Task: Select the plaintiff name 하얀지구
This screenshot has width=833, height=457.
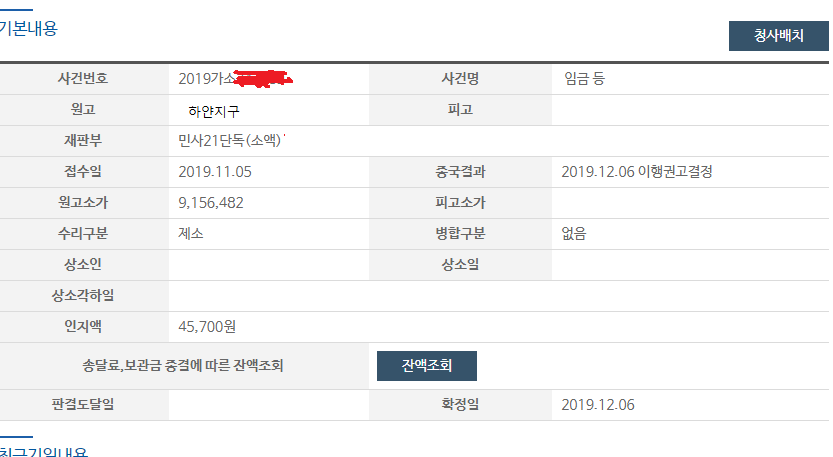Action: tap(214, 109)
